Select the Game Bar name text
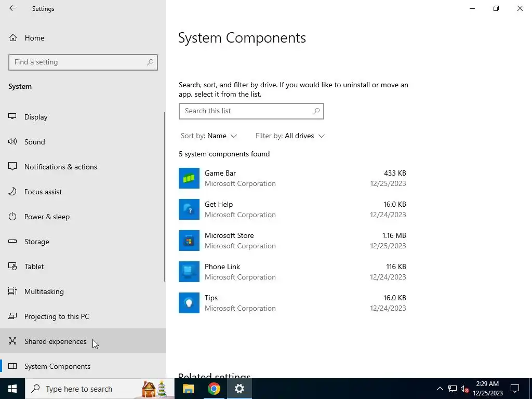Viewport: 532px width, 399px height. click(x=220, y=173)
